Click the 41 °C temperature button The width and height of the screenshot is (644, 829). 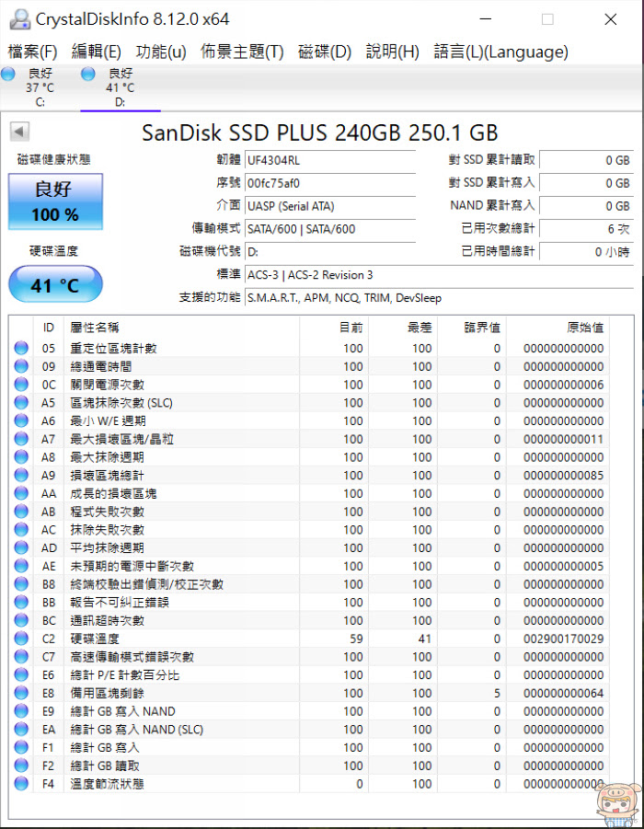click(x=55, y=284)
